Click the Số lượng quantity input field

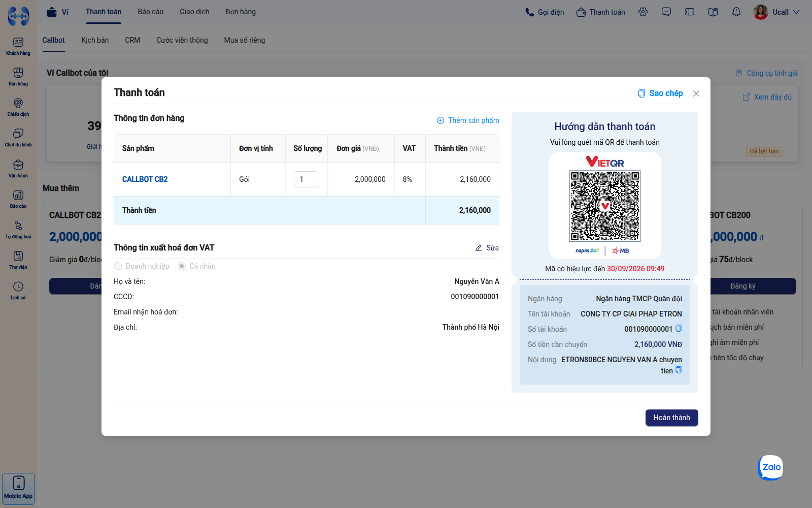(307, 179)
